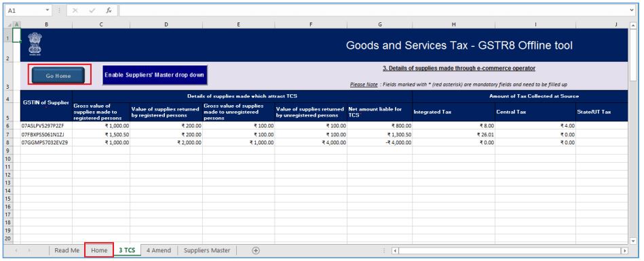The height and width of the screenshot is (261, 644).
Task: Select the ₹ 1,300.50 net amount cell
Action: (x=379, y=134)
